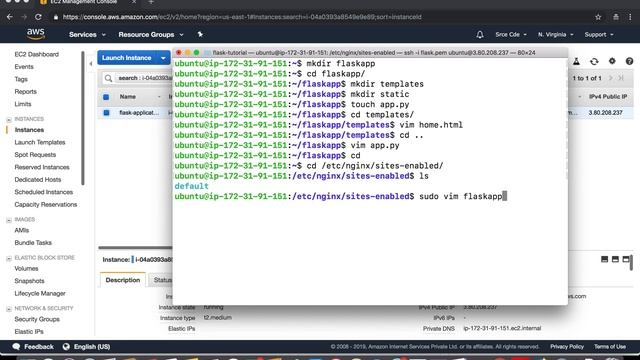Open EC2 Dashboard in sidebar
640x360 pixels.
[36, 54]
